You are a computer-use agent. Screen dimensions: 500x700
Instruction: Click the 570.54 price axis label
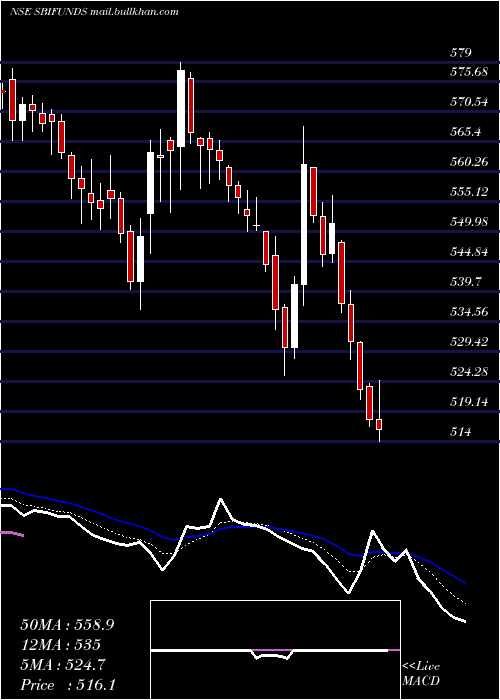(469, 102)
